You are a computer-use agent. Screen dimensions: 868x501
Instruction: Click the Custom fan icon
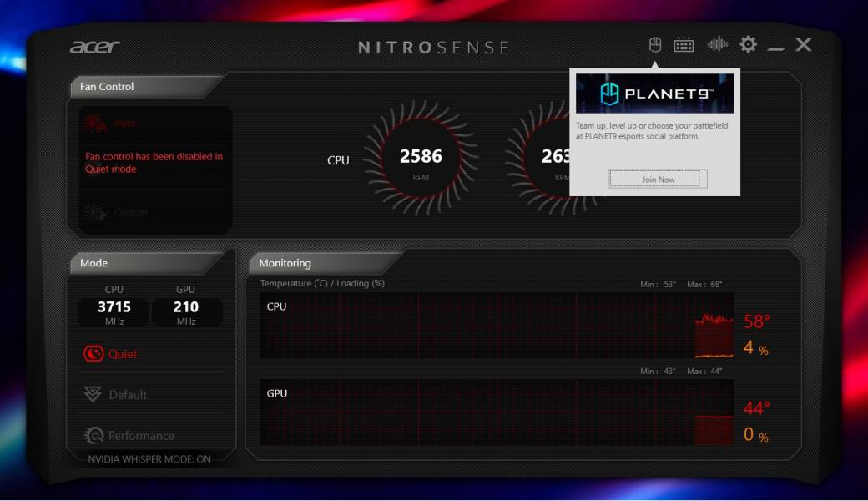(94, 212)
